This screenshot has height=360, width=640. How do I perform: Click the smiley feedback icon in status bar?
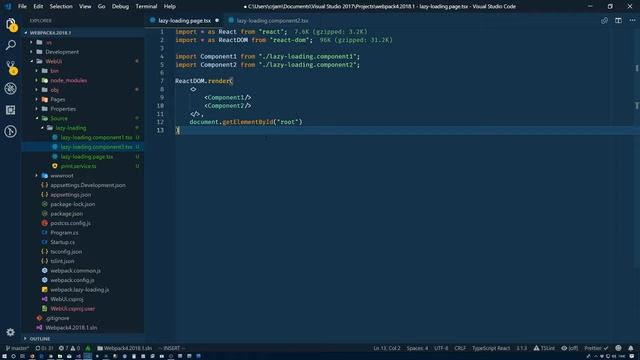(618, 348)
